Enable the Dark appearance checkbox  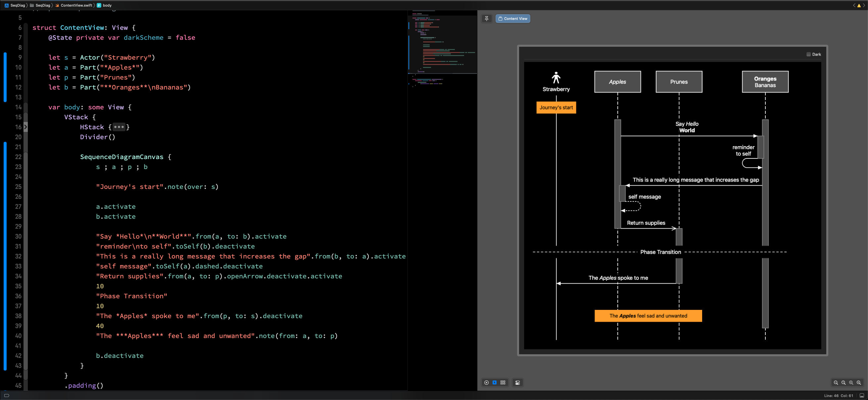click(x=808, y=54)
